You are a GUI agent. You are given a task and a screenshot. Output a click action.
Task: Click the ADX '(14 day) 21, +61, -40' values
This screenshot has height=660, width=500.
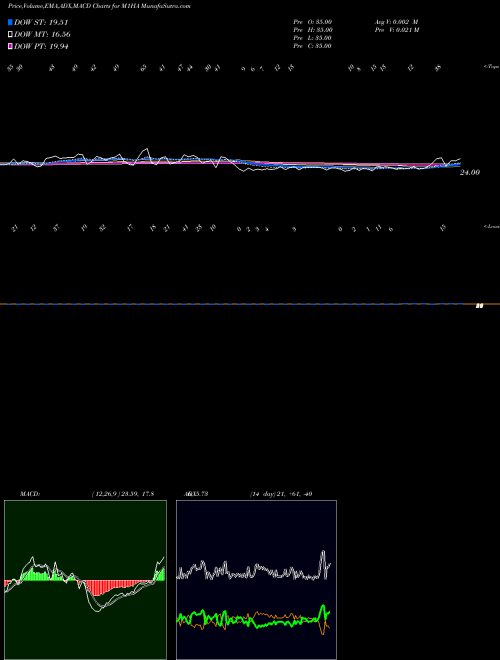click(281, 494)
